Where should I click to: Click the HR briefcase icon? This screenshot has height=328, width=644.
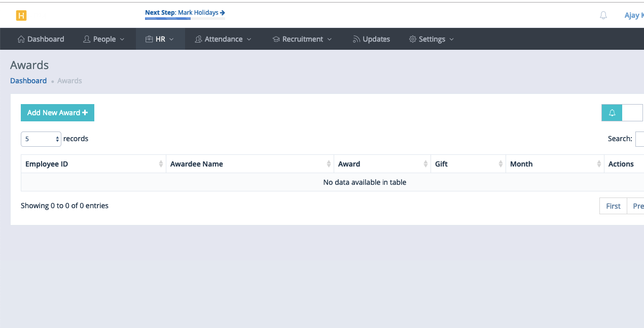coord(149,39)
